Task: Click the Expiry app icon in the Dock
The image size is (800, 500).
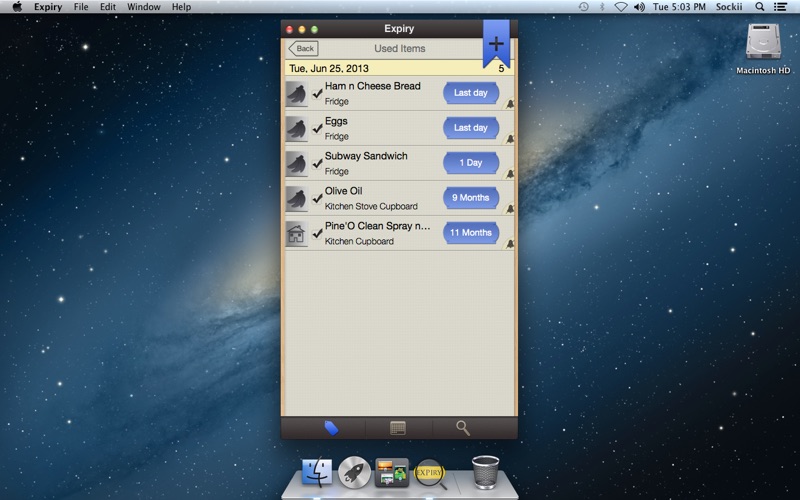Action: point(430,473)
